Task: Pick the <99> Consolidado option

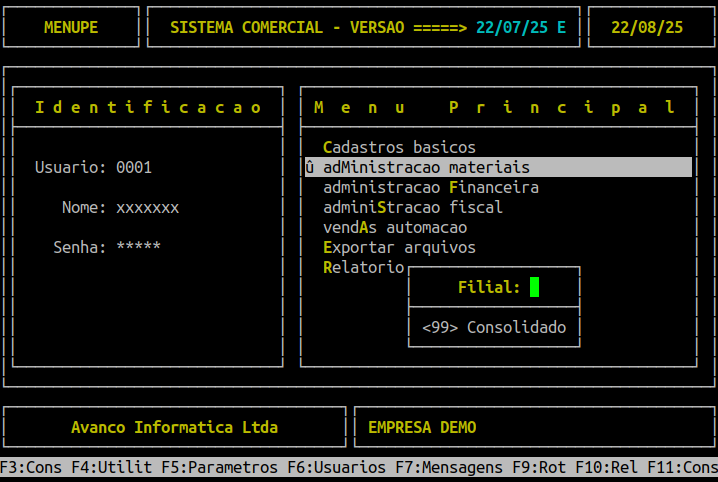Action: [x=494, y=327]
